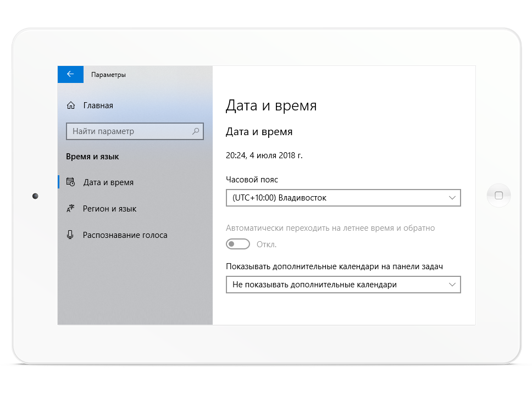Tap the tablet's front camera dot
532x395 pixels.
[35, 196]
